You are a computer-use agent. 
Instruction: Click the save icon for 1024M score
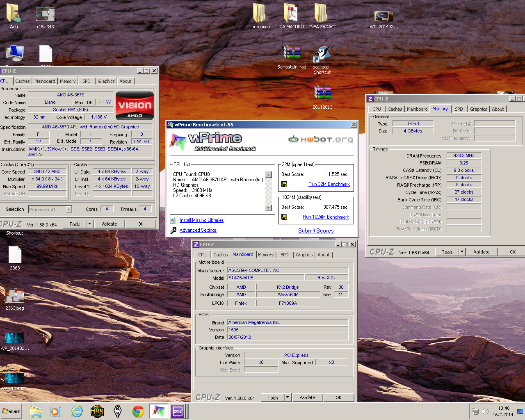pyautogui.click(x=284, y=217)
